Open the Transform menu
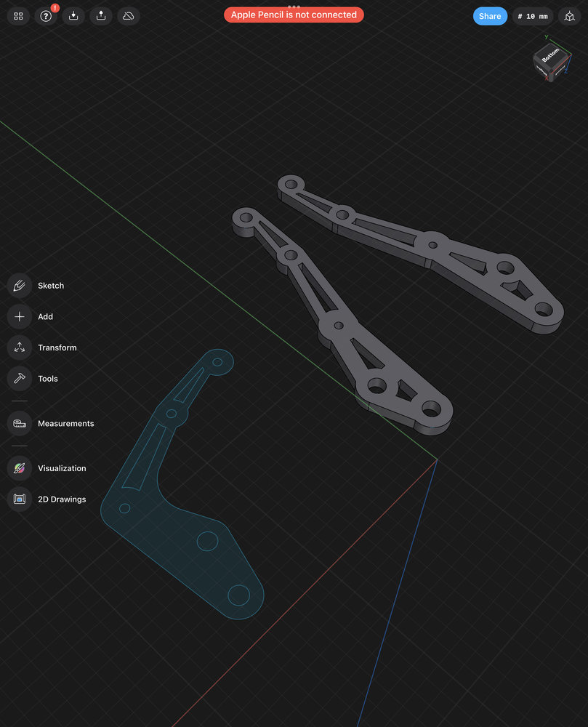 click(20, 348)
